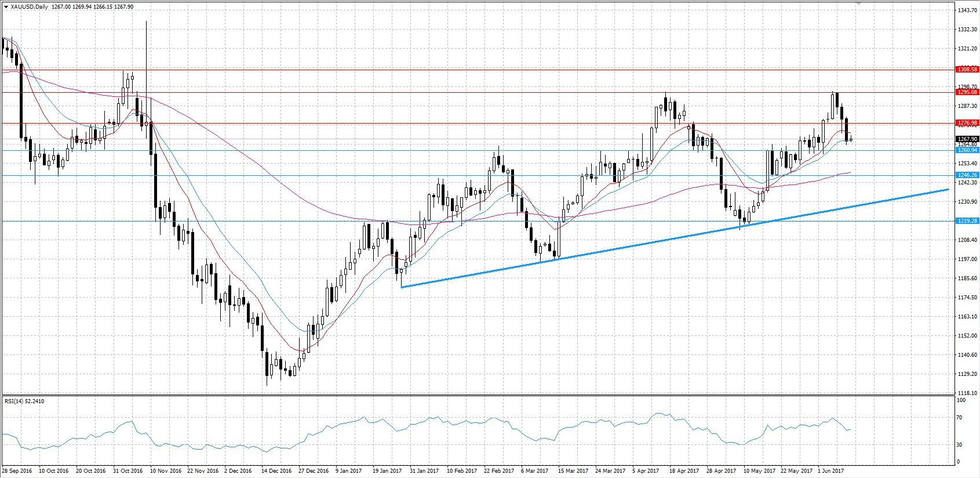Image resolution: width=980 pixels, height=478 pixels.
Task: Click the red 1308.58 price label
Action: click(x=967, y=70)
